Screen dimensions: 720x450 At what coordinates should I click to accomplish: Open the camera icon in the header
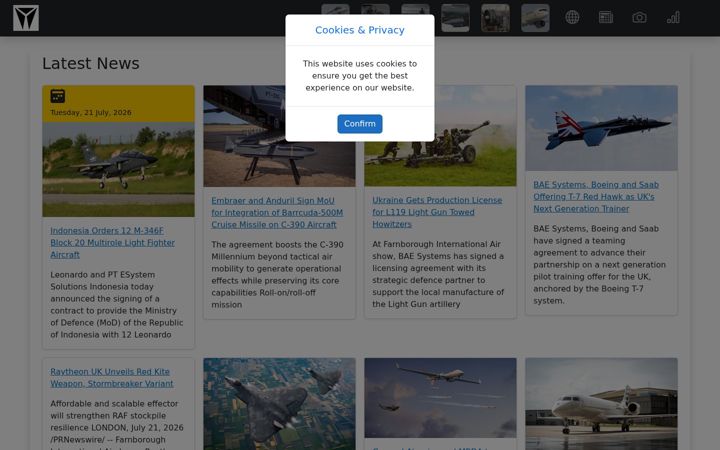click(639, 17)
